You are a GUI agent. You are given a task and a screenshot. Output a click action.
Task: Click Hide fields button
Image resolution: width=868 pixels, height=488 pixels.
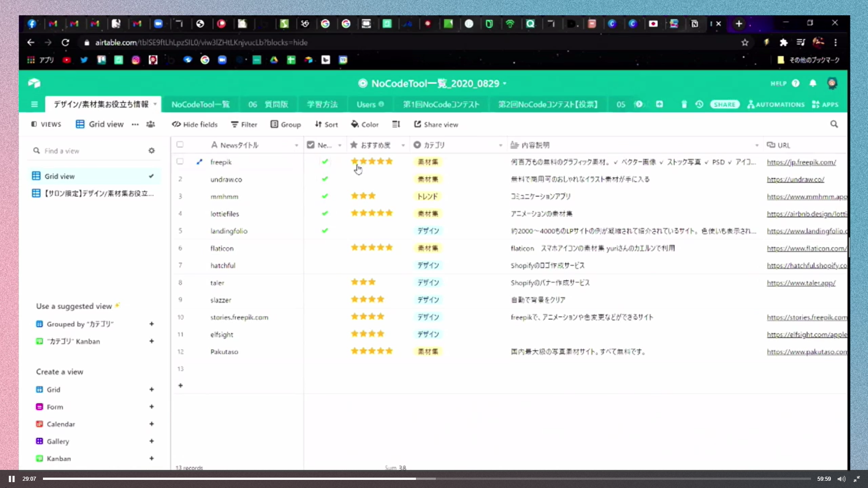pos(195,124)
